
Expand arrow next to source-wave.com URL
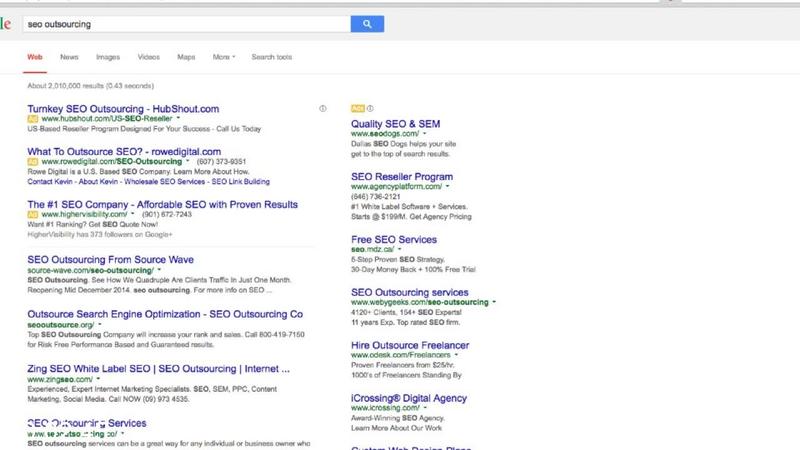pos(159,270)
